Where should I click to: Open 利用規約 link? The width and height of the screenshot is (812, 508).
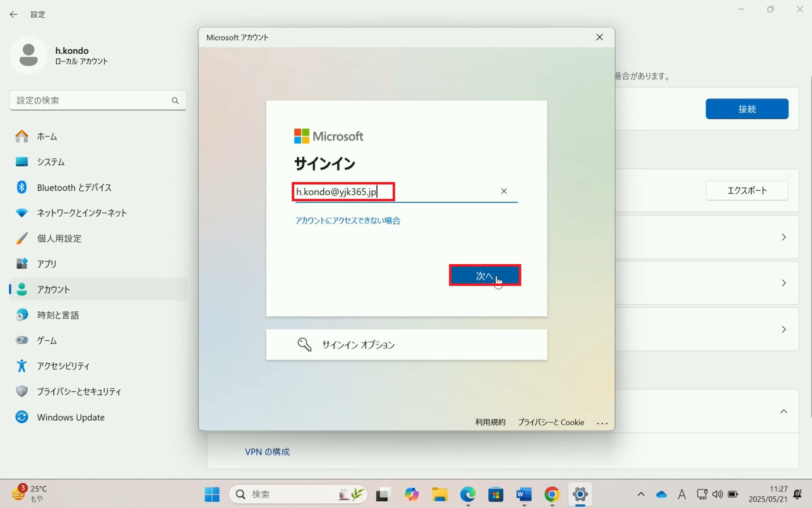pyautogui.click(x=490, y=422)
